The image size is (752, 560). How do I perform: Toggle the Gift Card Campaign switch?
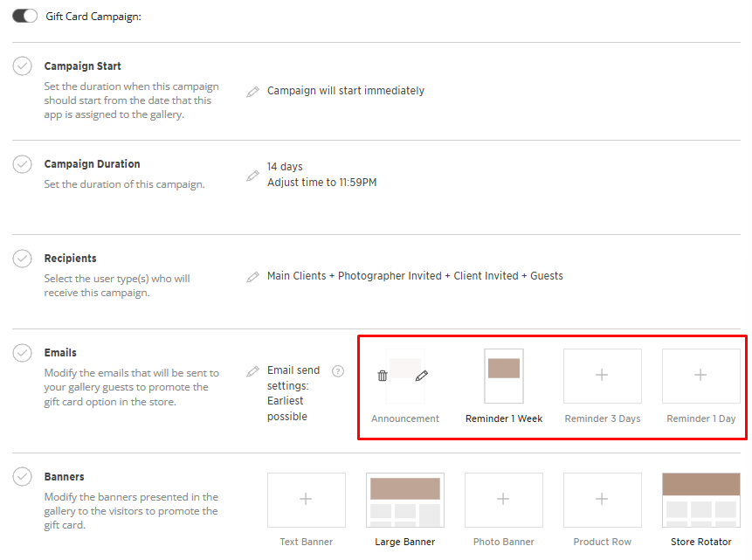tap(24, 16)
